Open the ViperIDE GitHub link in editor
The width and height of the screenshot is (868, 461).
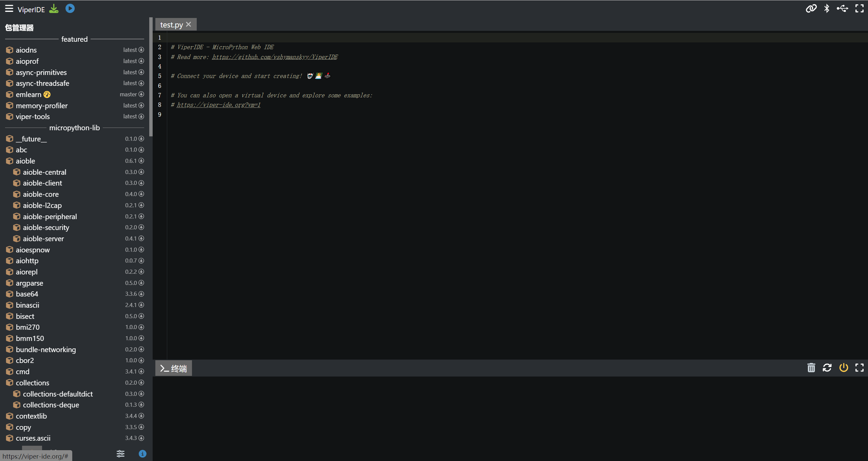click(275, 57)
